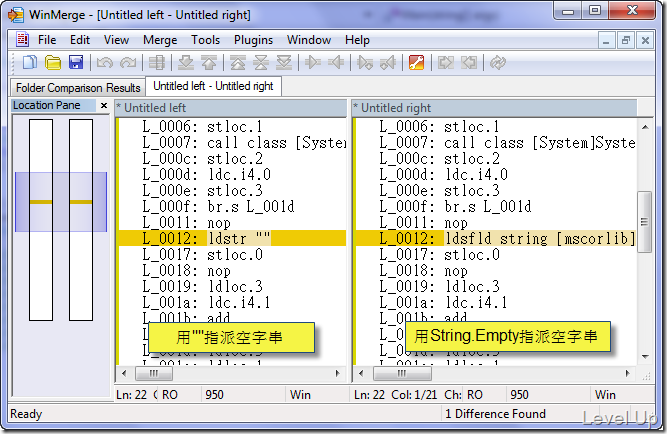Click the Undo toolbar icon

tap(105, 63)
